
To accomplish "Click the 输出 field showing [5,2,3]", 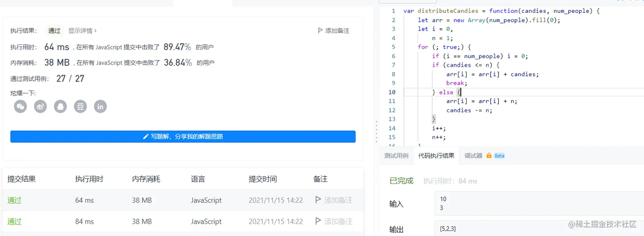I will pos(539,228).
